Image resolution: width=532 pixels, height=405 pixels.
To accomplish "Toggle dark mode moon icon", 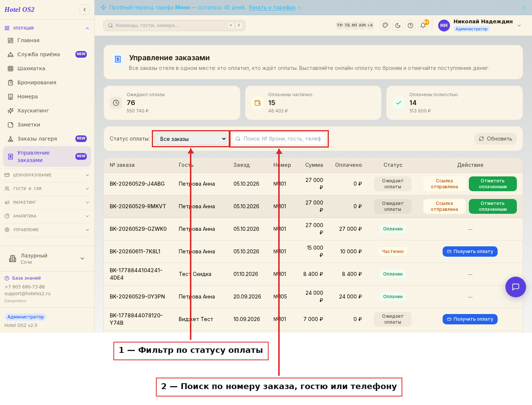I will (398, 26).
